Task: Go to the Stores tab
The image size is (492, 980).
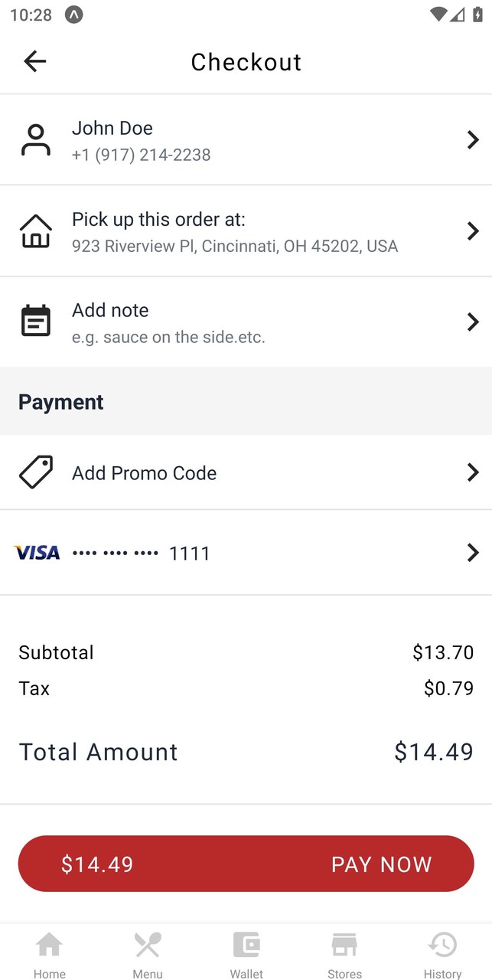Action: point(344,954)
